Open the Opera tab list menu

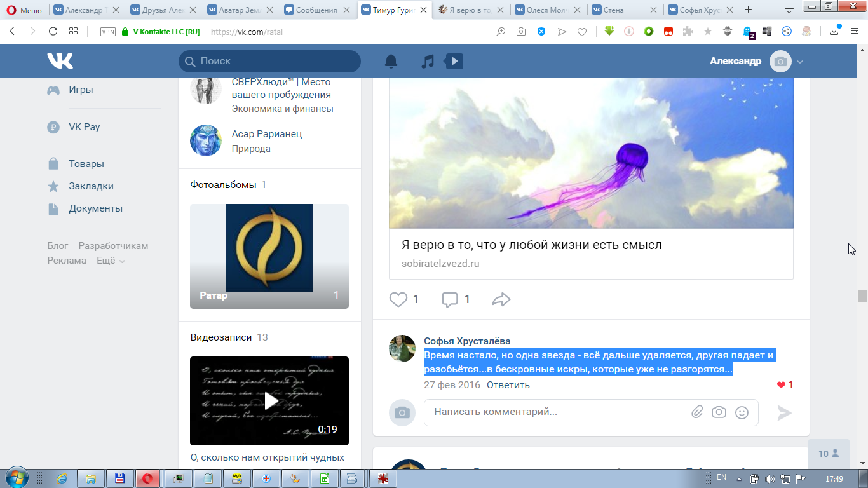789,10
